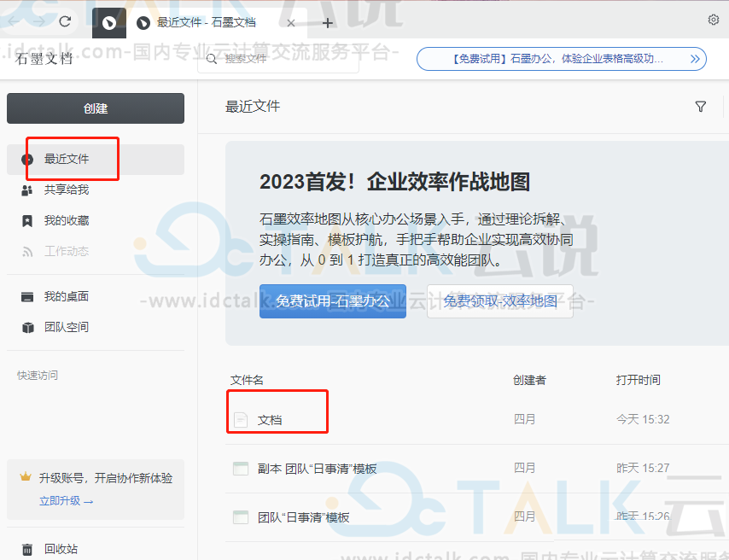Click the 昨天 15:27 open time
Viewport: 729px width, 560px height.
[643, 468]
